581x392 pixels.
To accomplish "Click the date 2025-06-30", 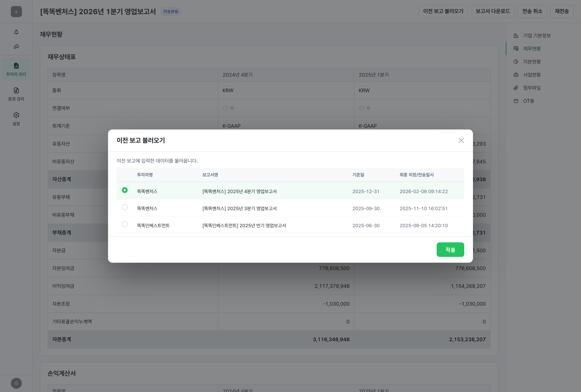I will 366,225.
